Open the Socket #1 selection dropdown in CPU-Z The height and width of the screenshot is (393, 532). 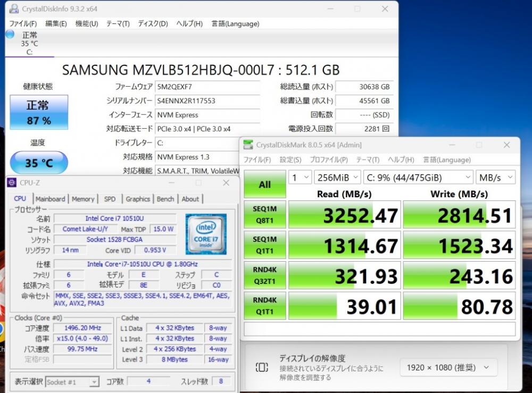(72, 382)
